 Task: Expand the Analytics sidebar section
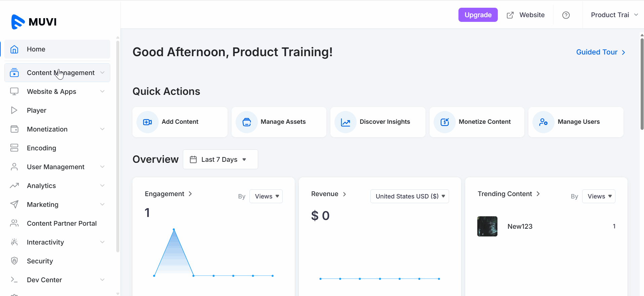[x=57, y=186]
